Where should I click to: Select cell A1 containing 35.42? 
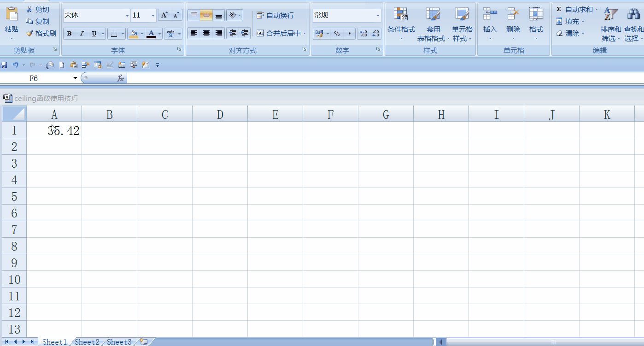54,130
